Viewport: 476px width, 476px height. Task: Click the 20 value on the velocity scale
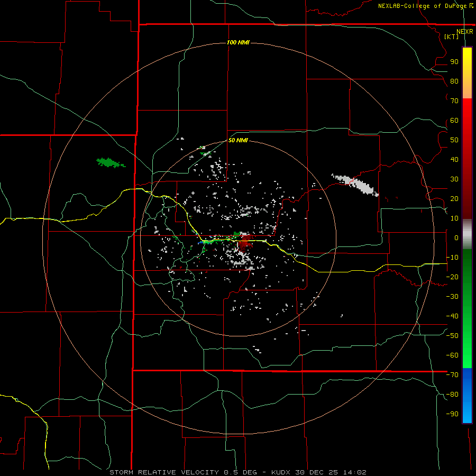click(x=454, y=198)
